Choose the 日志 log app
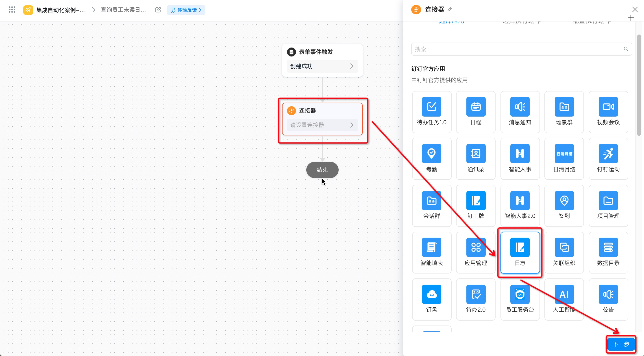Viewport: 644px width, 356px height. click(520, 252)
